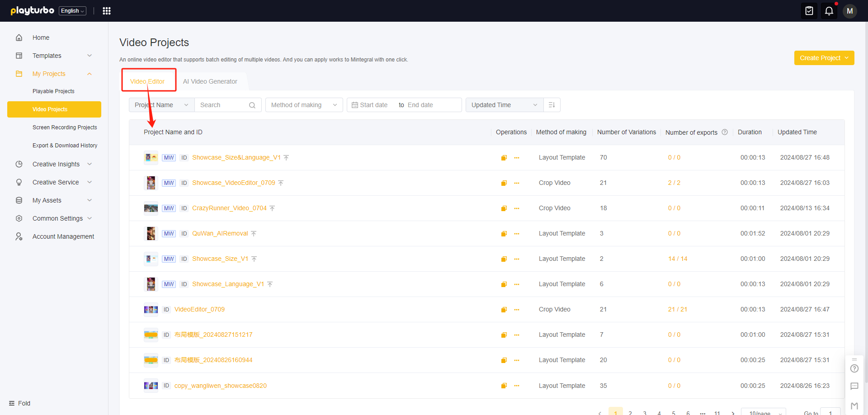Open the Updated Time sort dropdown
Viewport: 868px width, 415px height.
(504, 105)
